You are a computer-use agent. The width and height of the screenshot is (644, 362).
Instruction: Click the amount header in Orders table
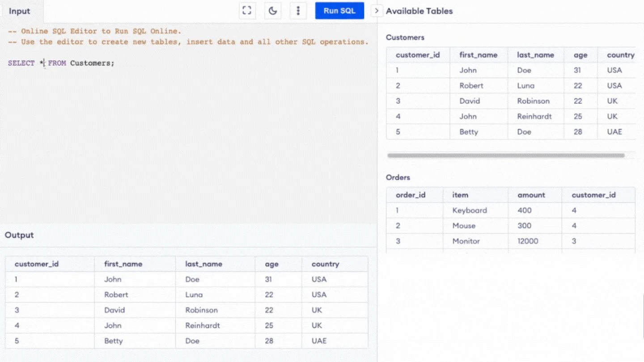point(531,195)
